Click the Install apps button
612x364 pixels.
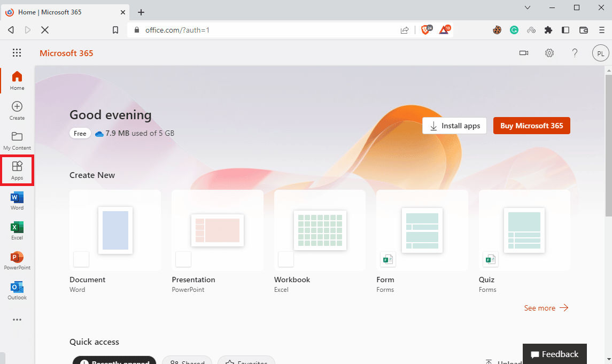[x=454, y=126]
